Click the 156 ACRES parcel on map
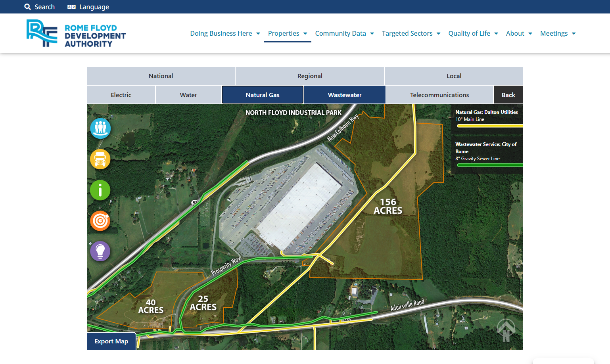The width and height of the screenshot is (610, 364). click(x=388, y=206)
